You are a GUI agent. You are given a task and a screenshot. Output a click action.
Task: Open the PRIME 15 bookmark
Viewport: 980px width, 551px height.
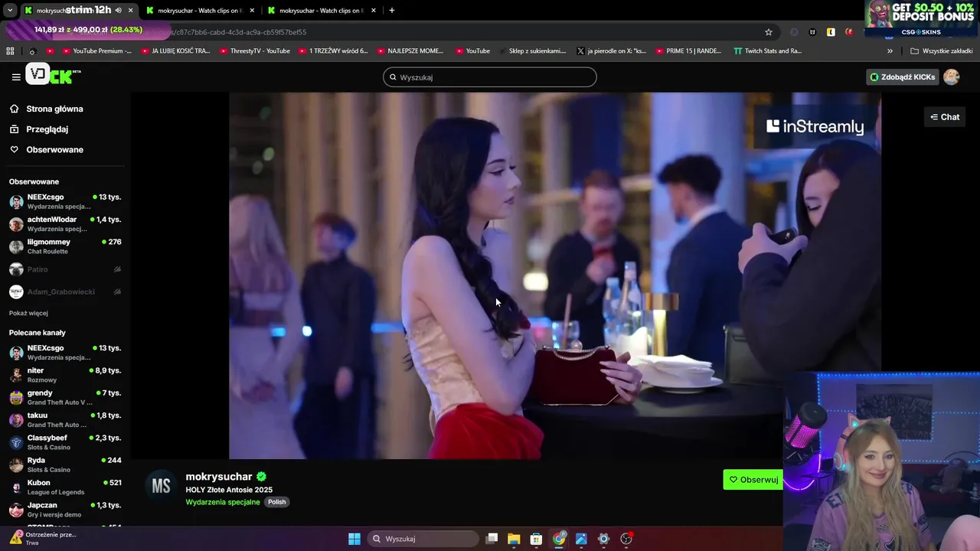[x=688, y=51]
